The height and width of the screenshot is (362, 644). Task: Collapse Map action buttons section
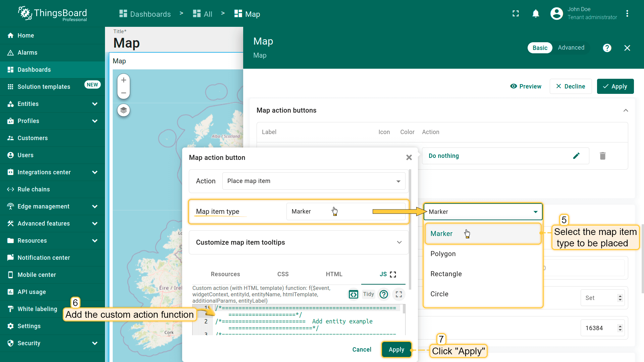click(626, 110)
